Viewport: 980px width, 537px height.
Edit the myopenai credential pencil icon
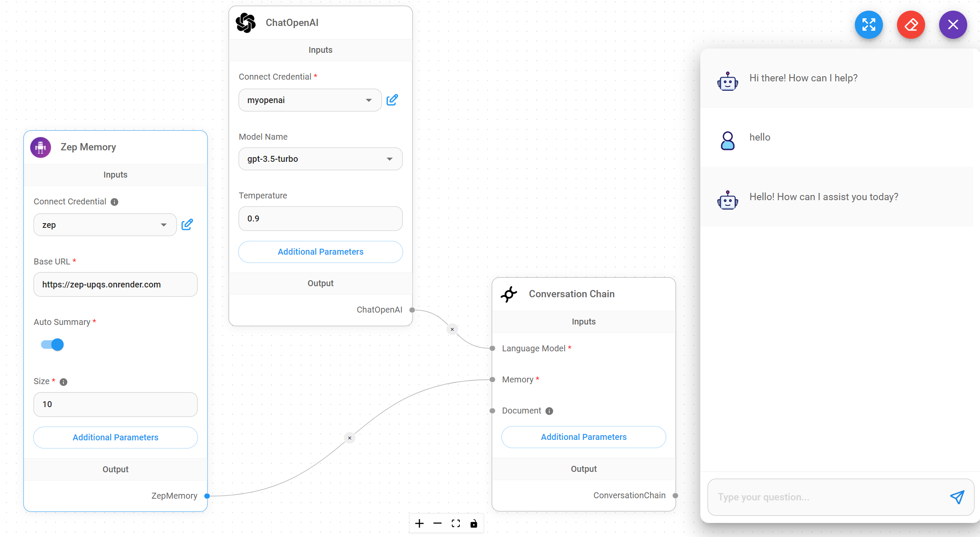pyautogui.click(x=392, y=100)
